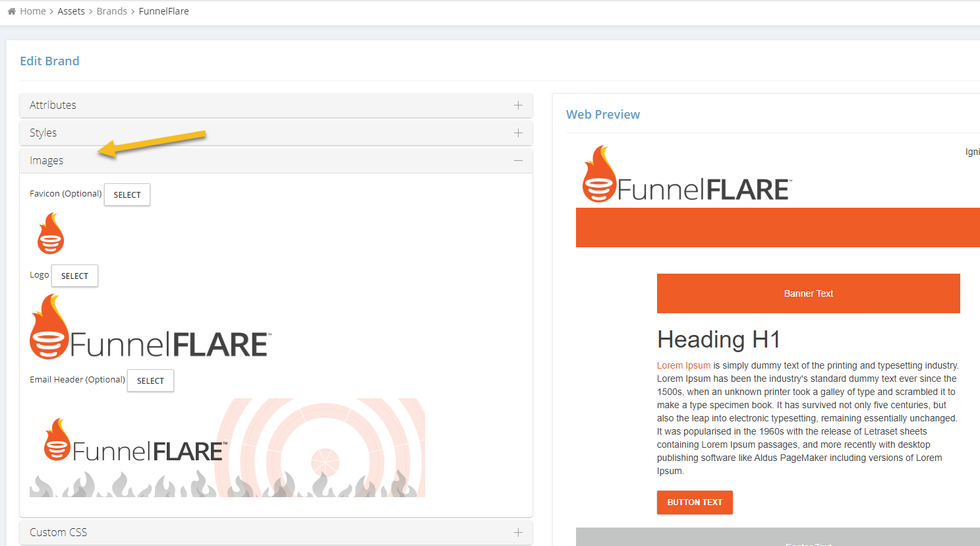This screenshot has width=980, height=546.
Task: Expand the Styles section
Action: [276, 133]
